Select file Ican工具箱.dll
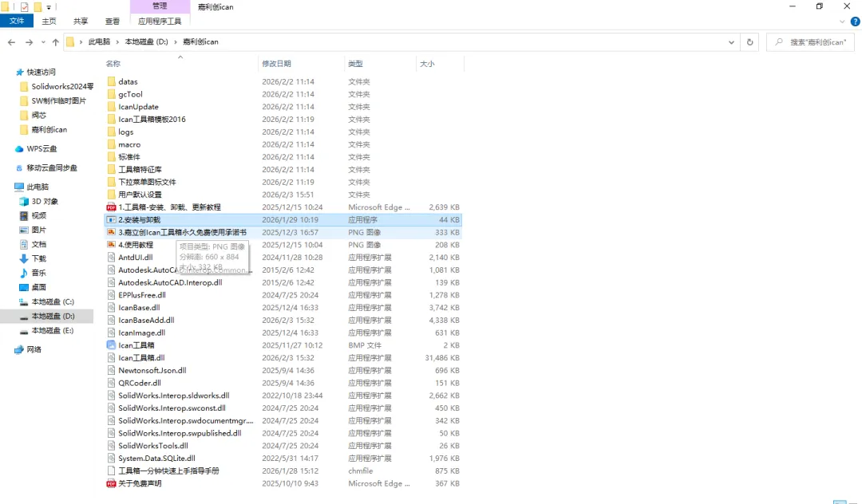862x504 pixels. click(141, 358)
